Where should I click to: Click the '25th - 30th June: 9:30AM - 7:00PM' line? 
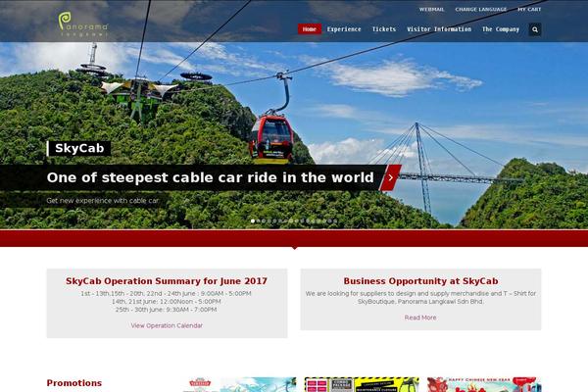tap(167, 310)
